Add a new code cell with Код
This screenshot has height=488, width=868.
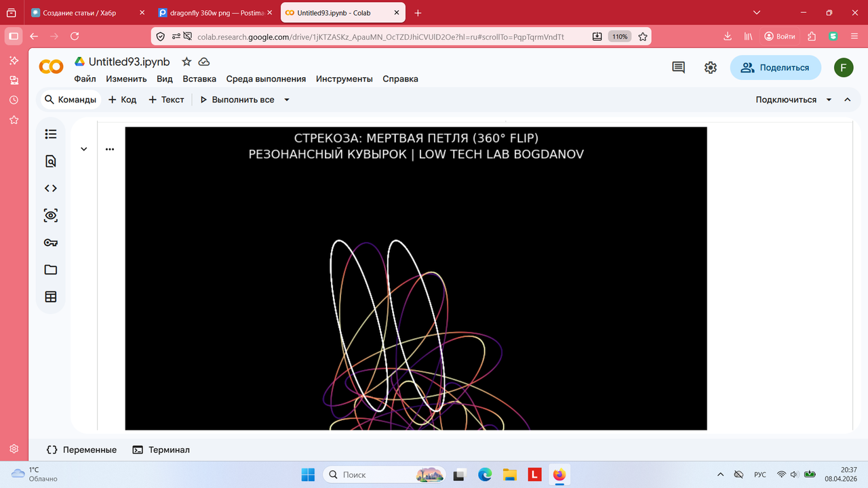point(122,100)
